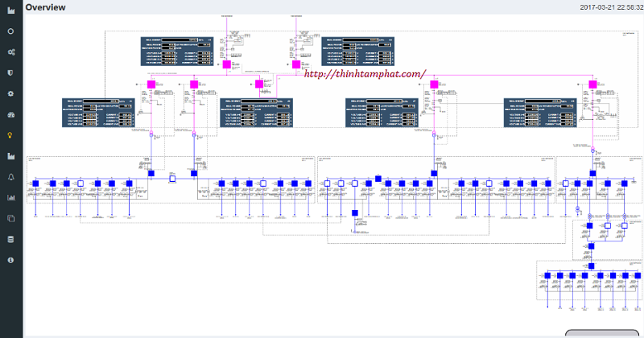This screenshot has height=338, width=644.
Task: Click the bar graph reports icon
Action: click(x=11, y=197)
